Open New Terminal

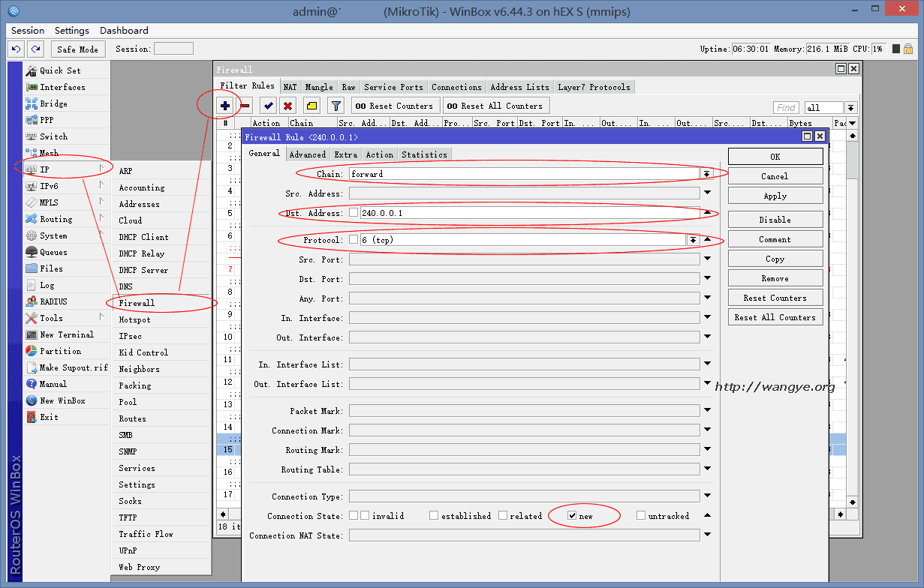pos(66,334)
